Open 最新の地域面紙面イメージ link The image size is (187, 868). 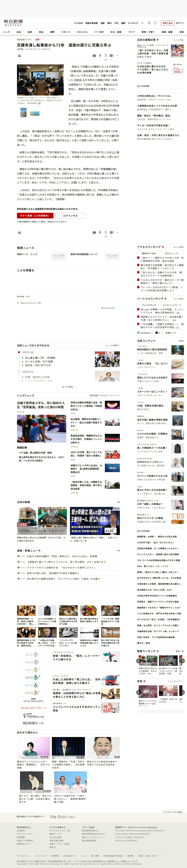[x=84, y=254]
